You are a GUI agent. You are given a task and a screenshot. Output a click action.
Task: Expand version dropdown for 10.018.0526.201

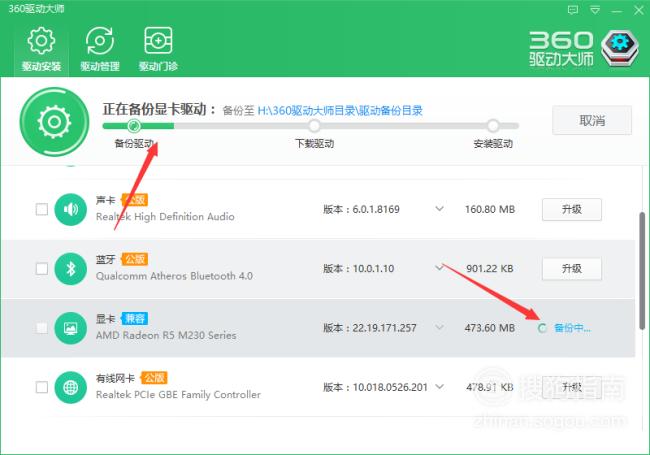point(439,386)
